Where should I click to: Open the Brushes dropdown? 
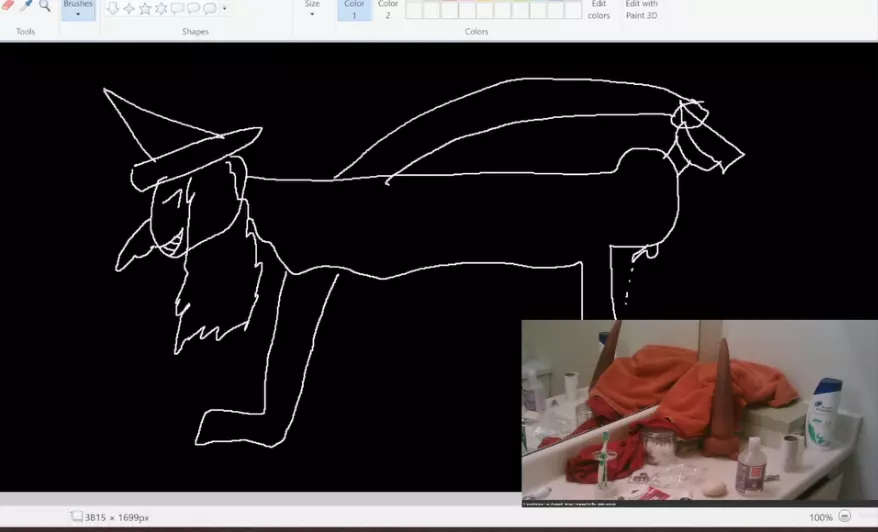tap(78, 10)
